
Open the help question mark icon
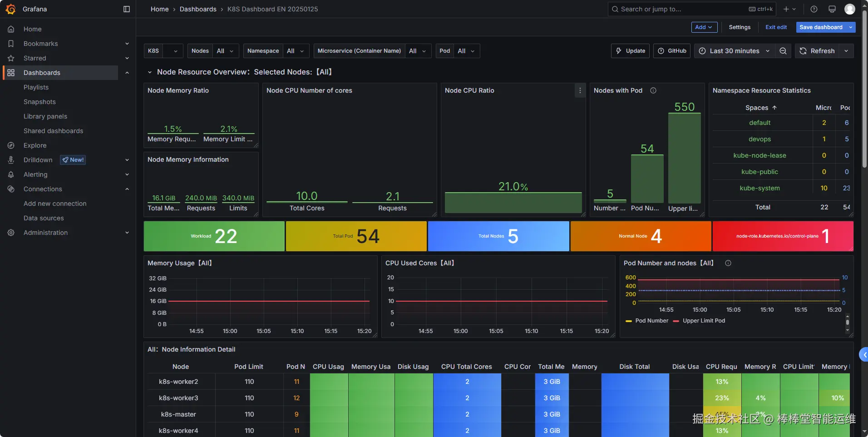tap(814, 9)
